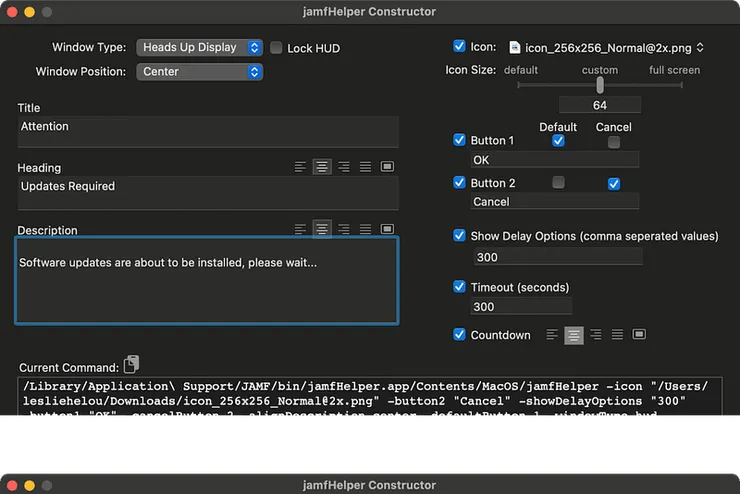
Task: Uncheck Default for Button 1
Action: (x=558, y=141)
